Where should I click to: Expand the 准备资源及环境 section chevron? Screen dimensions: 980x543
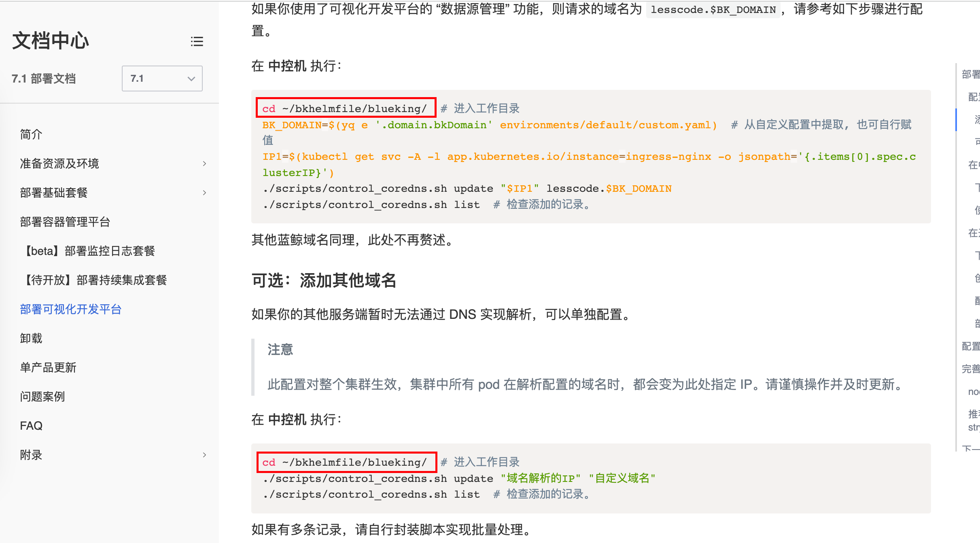point(204,163)
